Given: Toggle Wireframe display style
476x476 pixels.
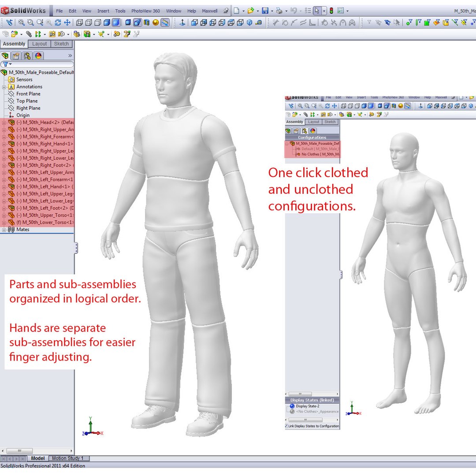Looking at the screenshot, I should pos(79,22).
